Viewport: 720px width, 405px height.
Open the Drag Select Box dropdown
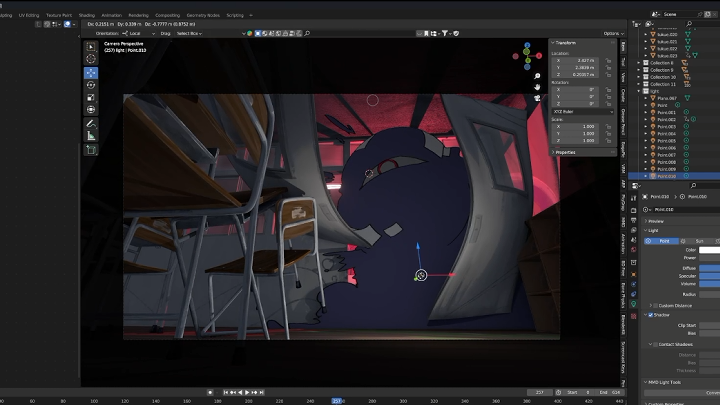(x=189, y=34)
